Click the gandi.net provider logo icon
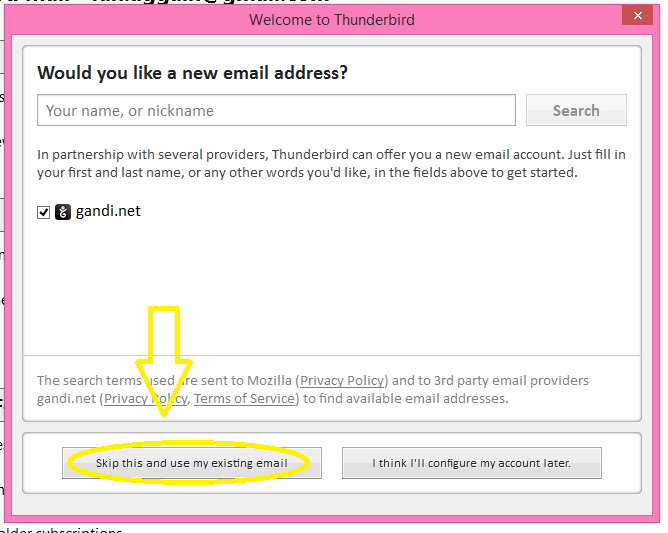 click(x=63, y=212)
